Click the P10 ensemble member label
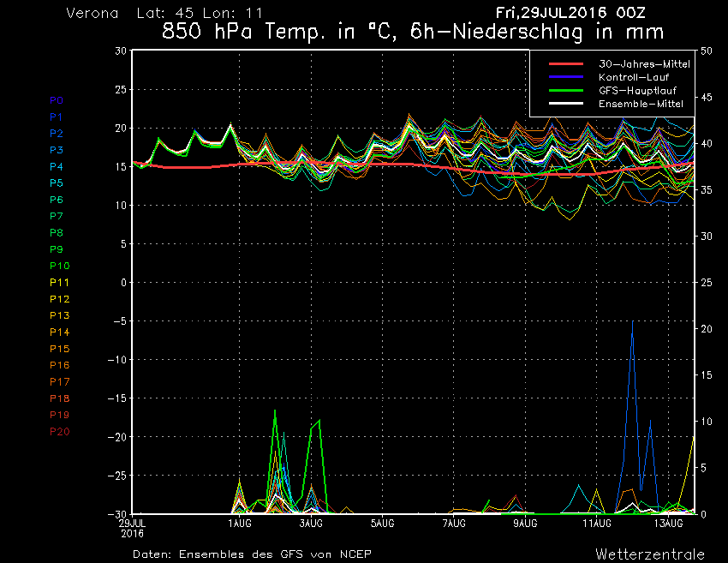Image resolution: width=728 pixels, height=563 pixels. 59,266
